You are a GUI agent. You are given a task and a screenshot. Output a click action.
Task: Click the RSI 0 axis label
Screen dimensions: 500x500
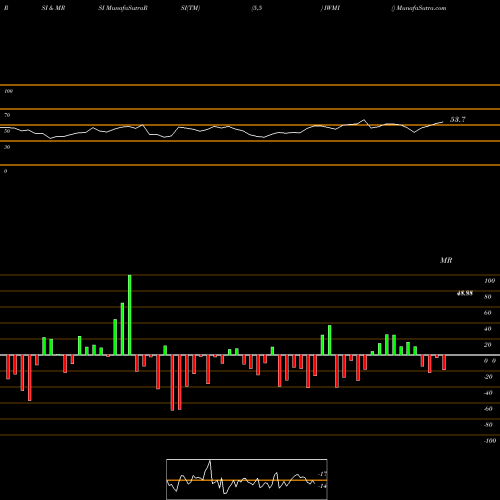pos(5,171)
